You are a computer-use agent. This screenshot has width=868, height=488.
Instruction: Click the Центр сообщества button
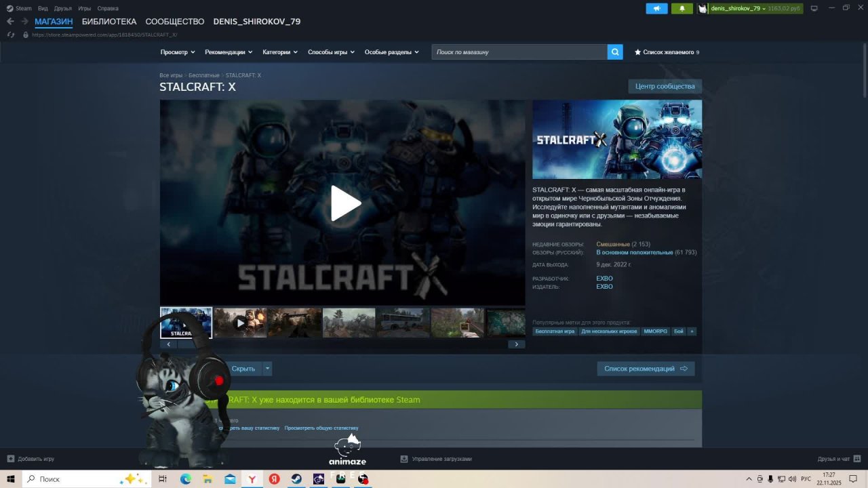pyautogui.click(x=665, y=87)
